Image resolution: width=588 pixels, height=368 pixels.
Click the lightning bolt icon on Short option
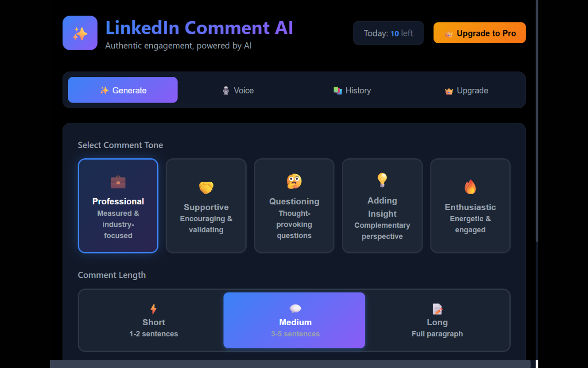tap(153, 309)
